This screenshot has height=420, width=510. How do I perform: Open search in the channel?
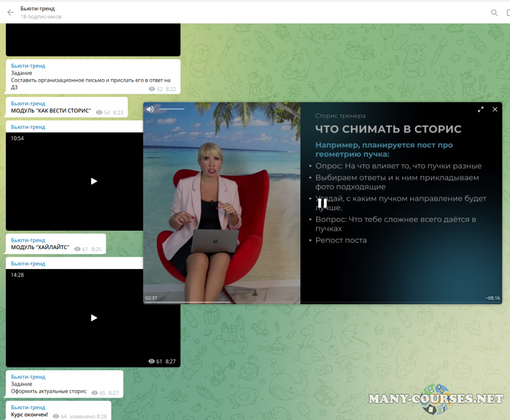click(x=494, y=12)
